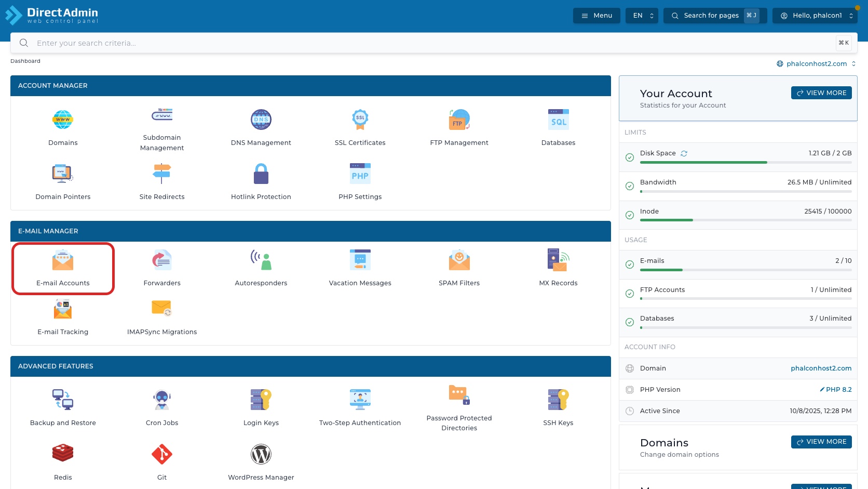Viewport: 868px width, 489px height.
Task: Click the 25415 / 100000 inode value
Action: [x=828, y=212]
